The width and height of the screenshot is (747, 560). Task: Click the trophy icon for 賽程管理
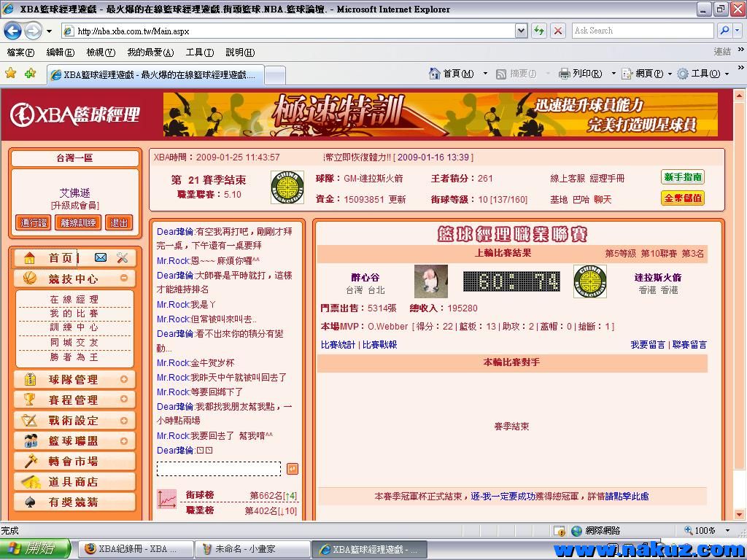[29, 400]
